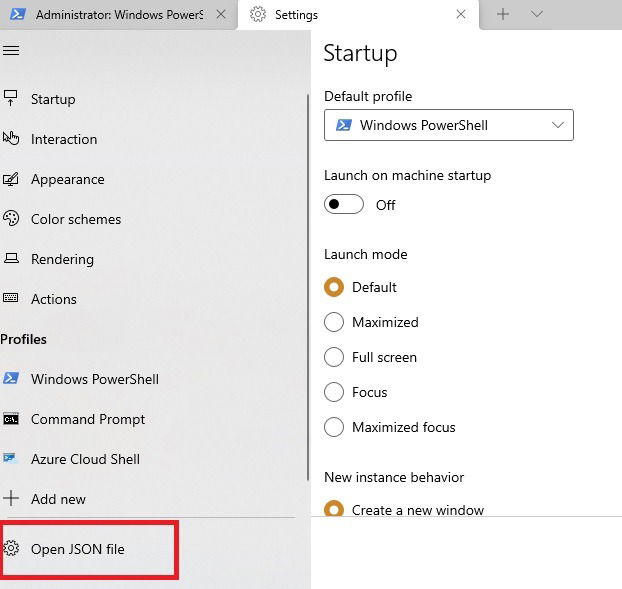622x589 pixels.
Task: Click the Appearance pencil icon
Action: point(11,179)
